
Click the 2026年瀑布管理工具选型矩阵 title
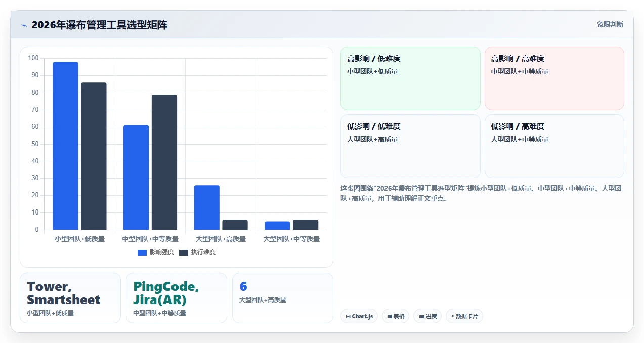click(99, 25)
